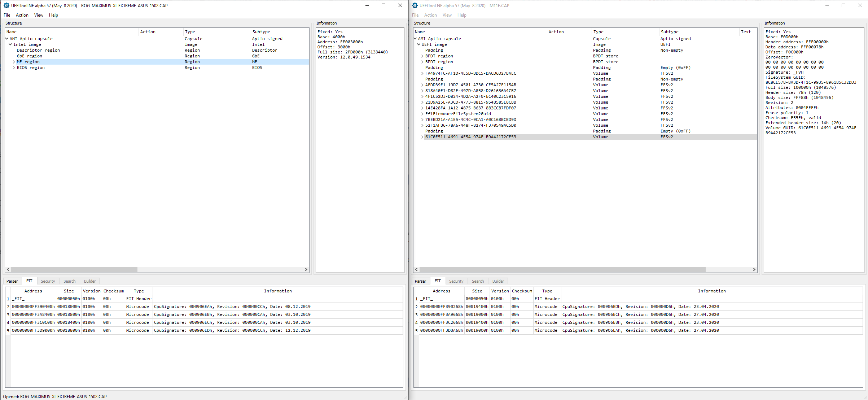Image resolution: width=868 pixels, height=400 pixels.
Task: Maximize the M11E.CAP window
Action: [x=843, y=5]
